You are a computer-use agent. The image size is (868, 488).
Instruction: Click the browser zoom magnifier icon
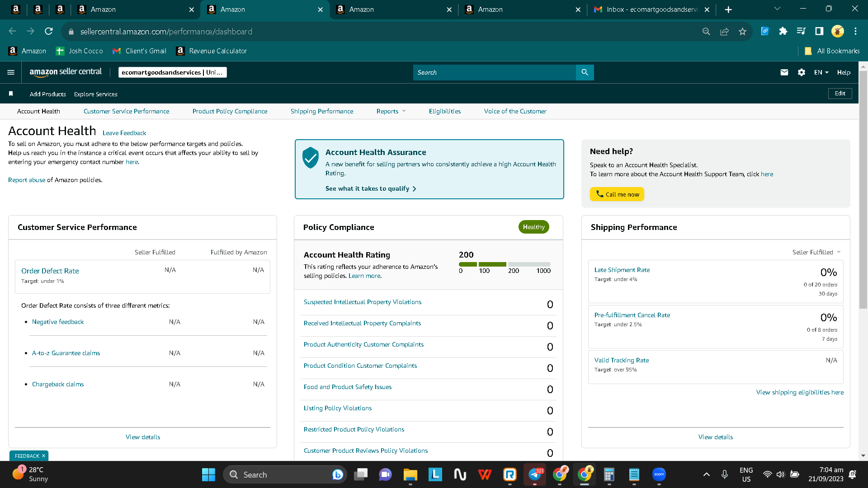tap(706, 31)
